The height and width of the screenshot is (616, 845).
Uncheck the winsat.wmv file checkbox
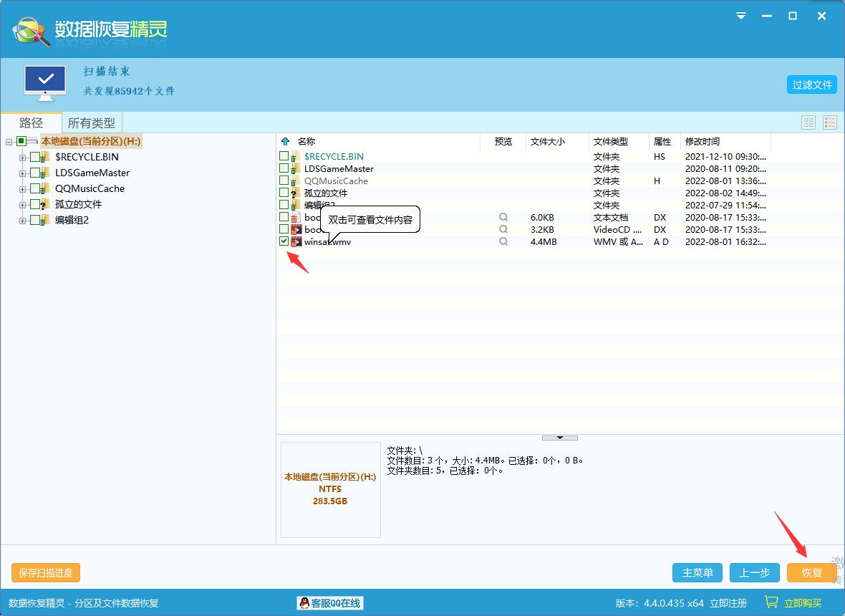click(283, 241)
